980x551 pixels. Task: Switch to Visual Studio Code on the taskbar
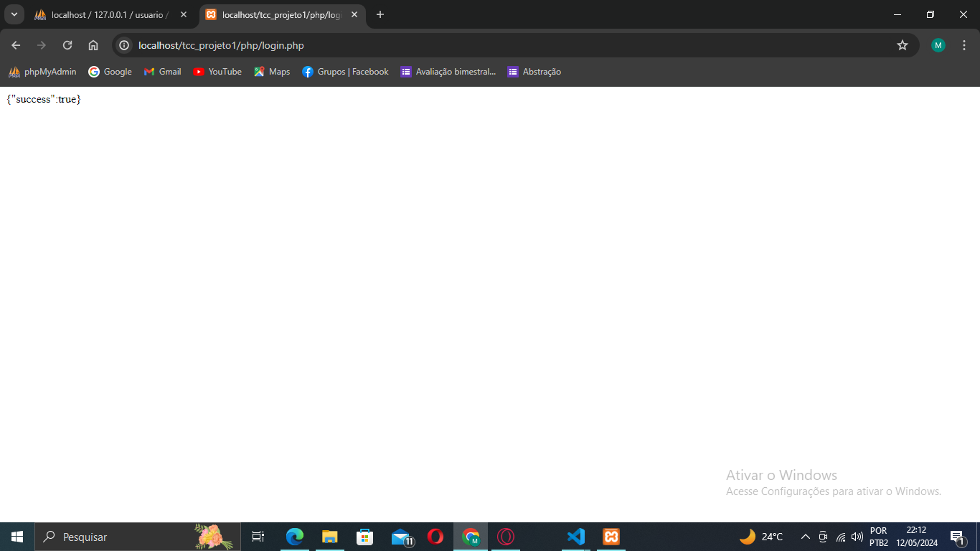click(576, 537)
